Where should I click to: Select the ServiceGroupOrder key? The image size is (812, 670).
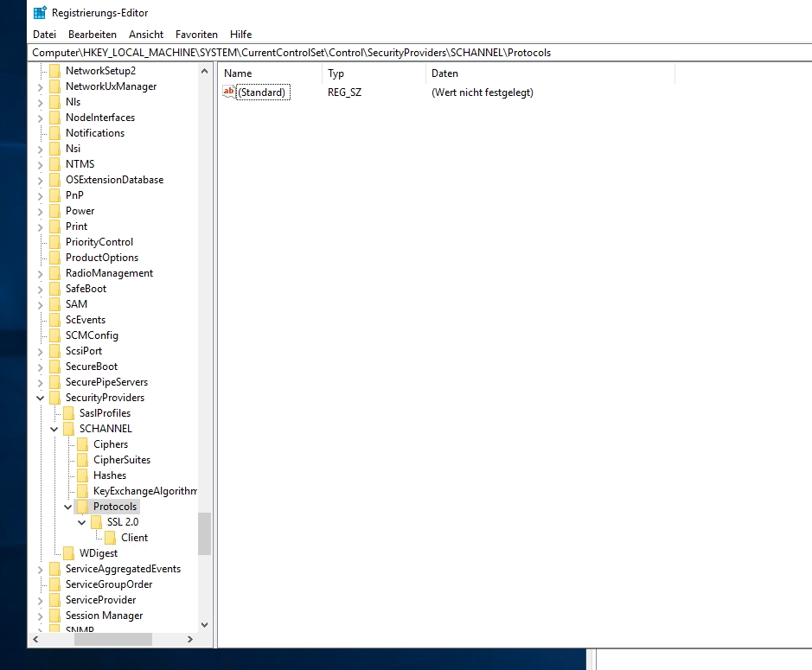click(x=109, y=584)
